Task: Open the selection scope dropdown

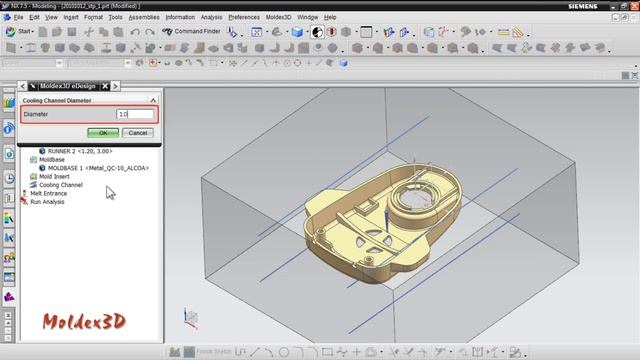Action: [127, 63]
